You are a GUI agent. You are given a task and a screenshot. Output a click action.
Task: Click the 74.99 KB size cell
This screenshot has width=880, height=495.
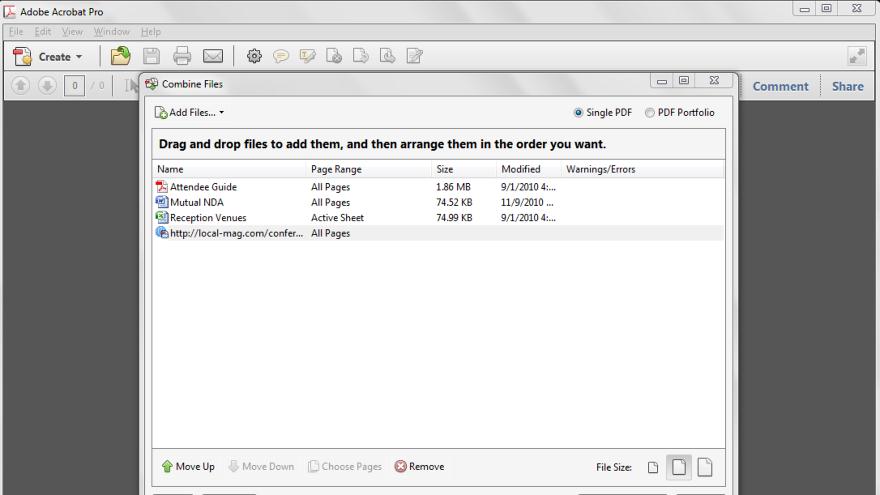tap(454, 218)
